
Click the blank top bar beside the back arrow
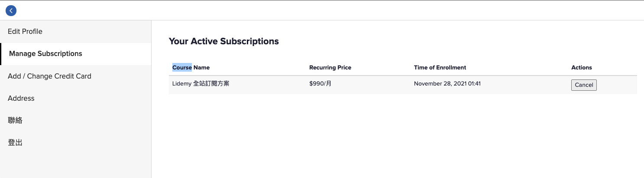329,11
